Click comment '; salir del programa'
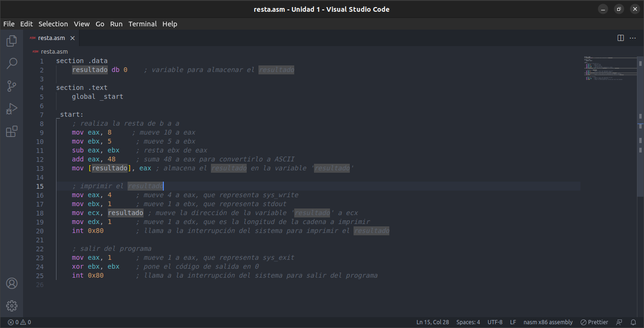This screenshot has height=328, width=644. click(112, 248)
